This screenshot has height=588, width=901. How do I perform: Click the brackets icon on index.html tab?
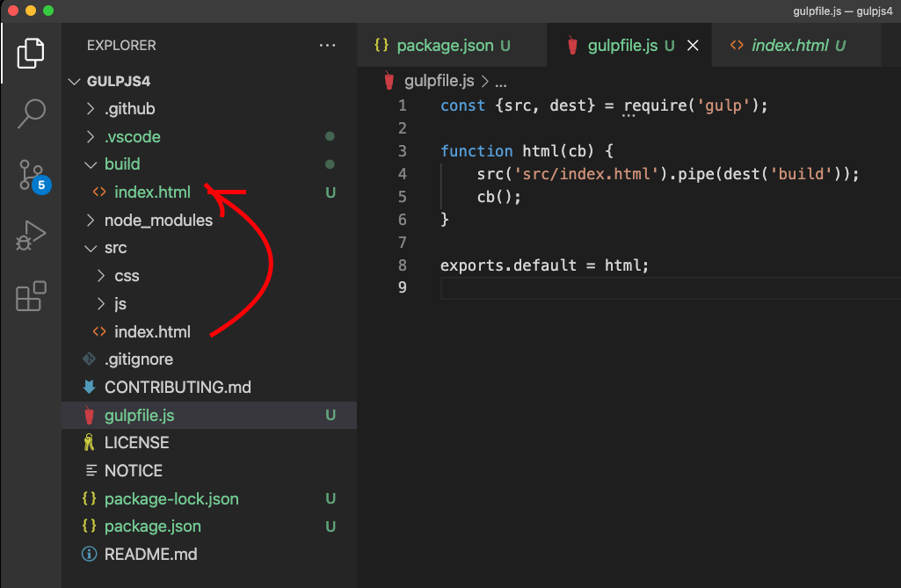coord(737,45)
